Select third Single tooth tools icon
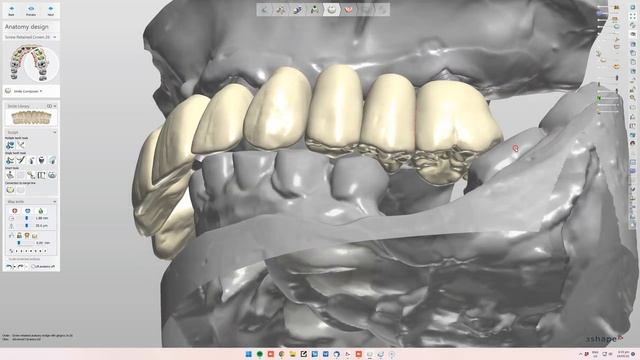 click(31, 160)
